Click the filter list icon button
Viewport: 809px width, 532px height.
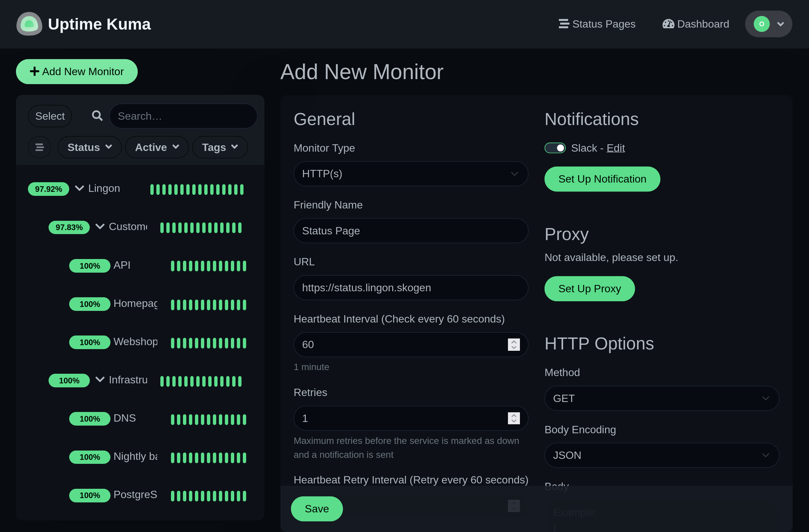click(40, 147)
